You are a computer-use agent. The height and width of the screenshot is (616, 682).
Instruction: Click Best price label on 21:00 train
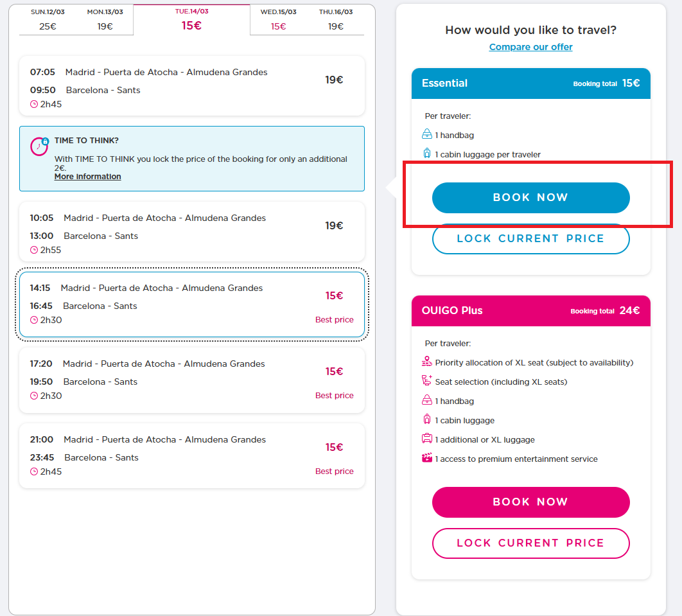click(335, 471)
